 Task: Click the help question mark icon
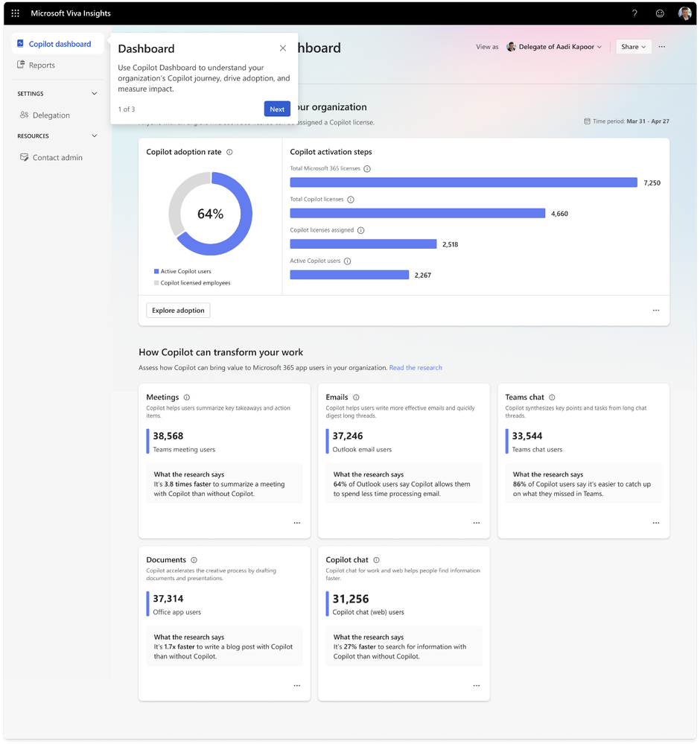tap(634, 13)
